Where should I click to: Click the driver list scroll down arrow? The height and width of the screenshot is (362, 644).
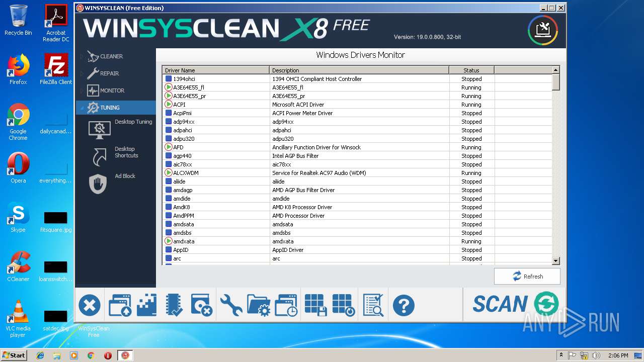(x=556, y=261)
